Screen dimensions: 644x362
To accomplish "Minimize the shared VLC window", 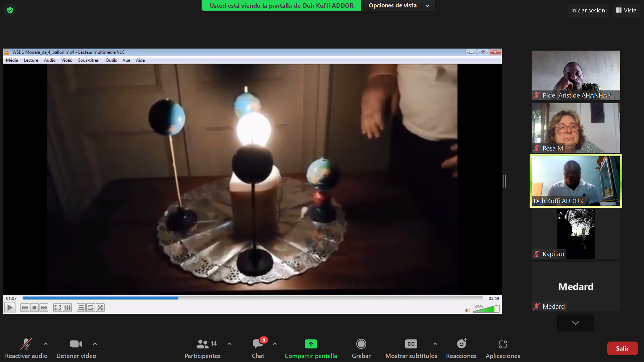I will (x=471, y=52).
